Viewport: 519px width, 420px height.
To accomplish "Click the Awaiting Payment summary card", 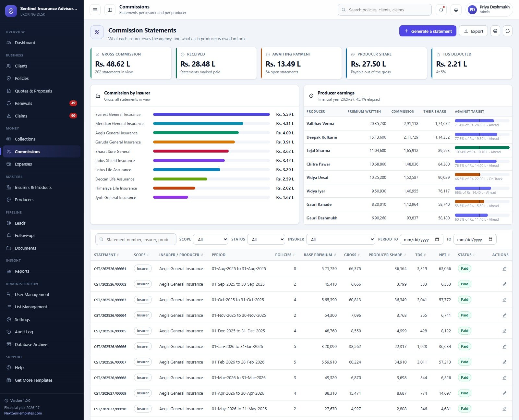I will (x=301, y=63).
